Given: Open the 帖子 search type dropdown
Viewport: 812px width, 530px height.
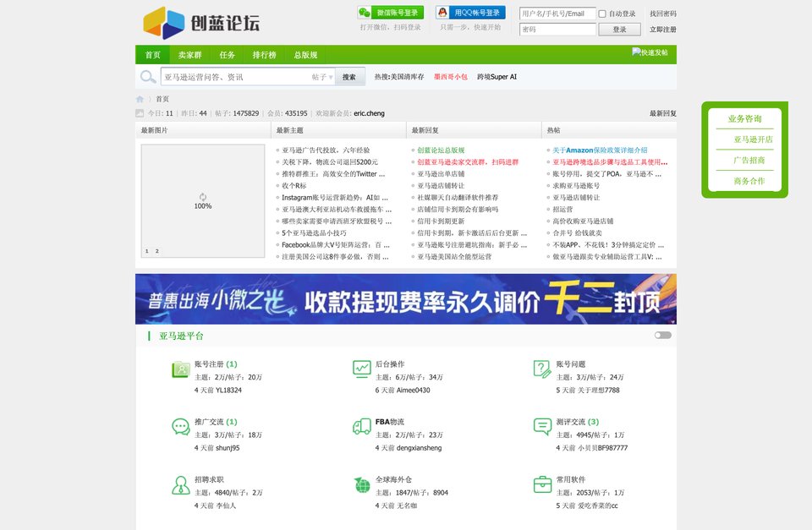Looking at the screenshot, I should click(322, 77).
